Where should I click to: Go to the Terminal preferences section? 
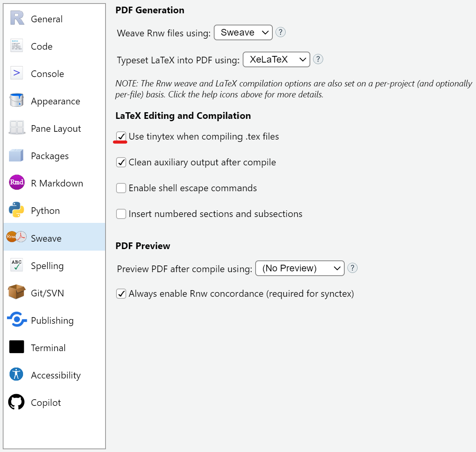coord(48,348)
